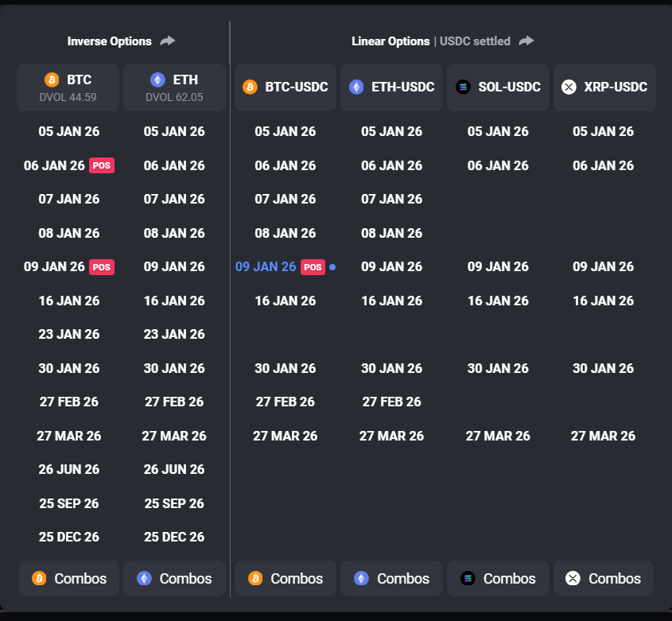The width and height of the screenshot is (672, 621).
Task: Select XRP-USDC expiry 16 JAN 26
Action: 604,301
